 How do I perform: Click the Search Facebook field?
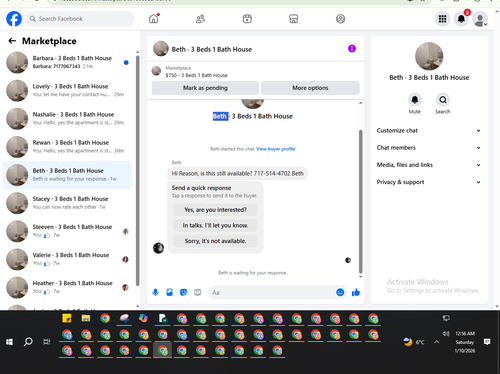coord(80,19)
